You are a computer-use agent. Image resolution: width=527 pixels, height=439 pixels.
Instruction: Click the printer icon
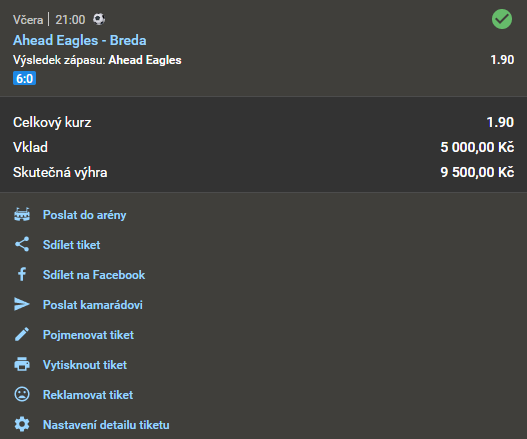pos(22,364)
